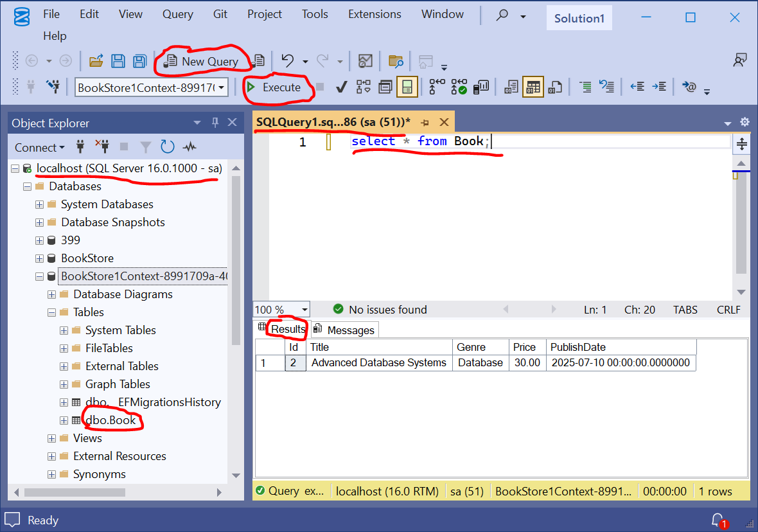
Task: Open Activity Monitor from Object Explorer toolbar
Action: (x=189, y=146)
